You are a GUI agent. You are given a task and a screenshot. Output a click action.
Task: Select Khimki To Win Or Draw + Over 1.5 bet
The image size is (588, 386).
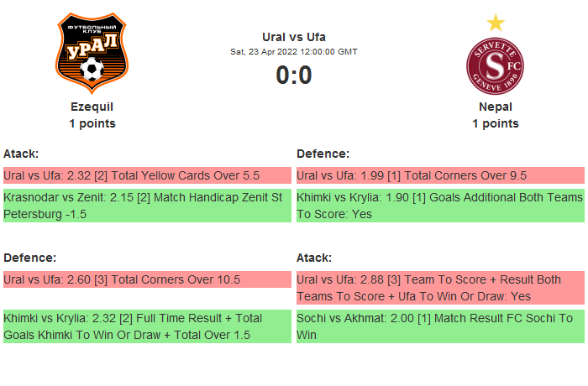[x=147, y=326]
